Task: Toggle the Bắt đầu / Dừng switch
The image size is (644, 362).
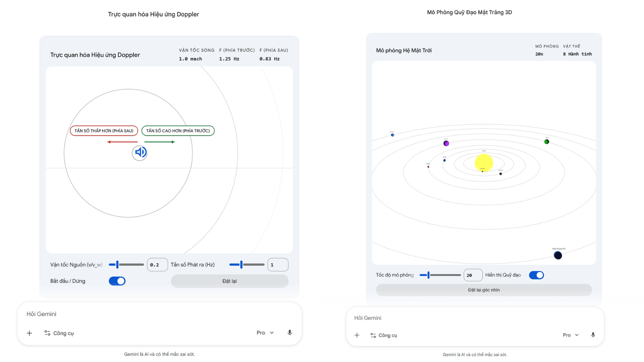Action: tap(117, 281)
